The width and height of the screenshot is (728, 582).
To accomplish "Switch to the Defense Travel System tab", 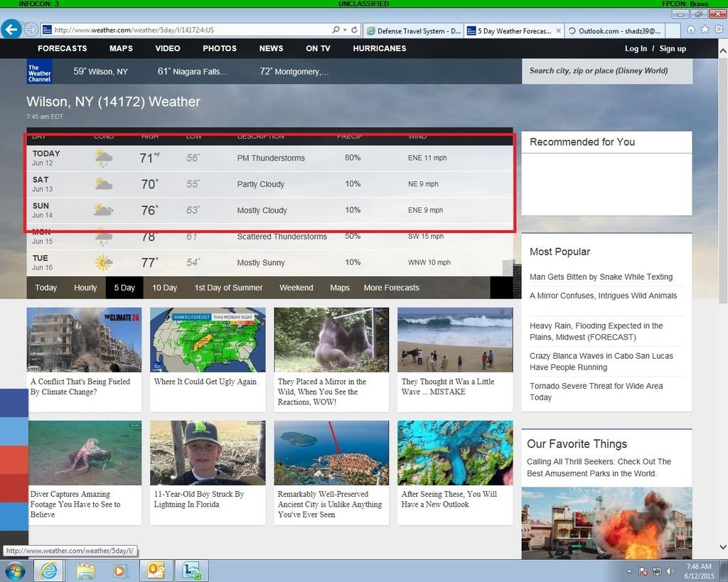I will pyautogui.click(x=413, y=31).
